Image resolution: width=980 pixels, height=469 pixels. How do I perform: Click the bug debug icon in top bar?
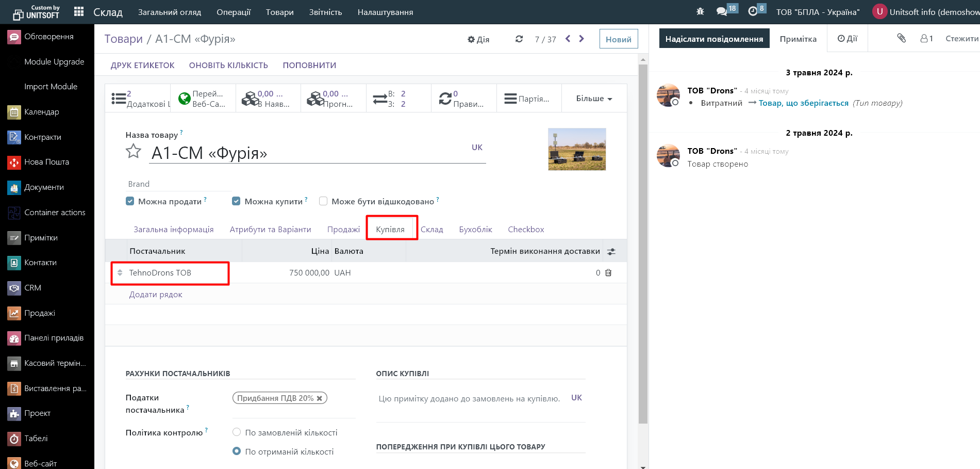(700, 11)
